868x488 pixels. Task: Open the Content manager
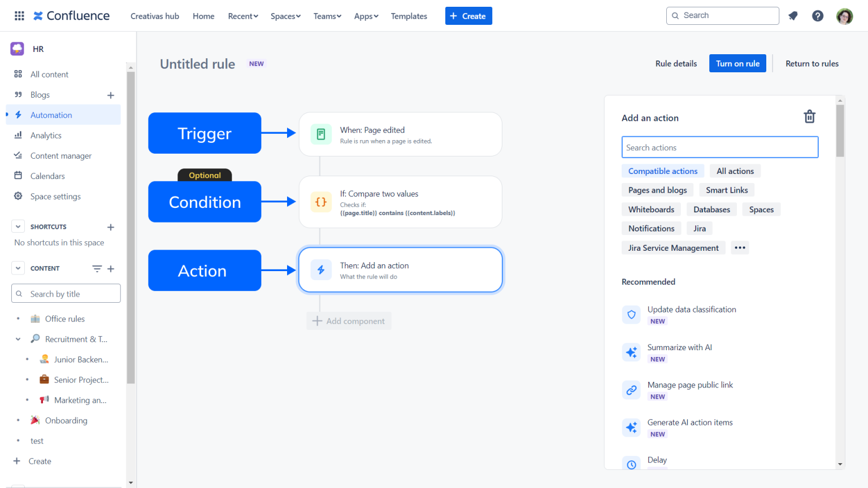[60, 155]
